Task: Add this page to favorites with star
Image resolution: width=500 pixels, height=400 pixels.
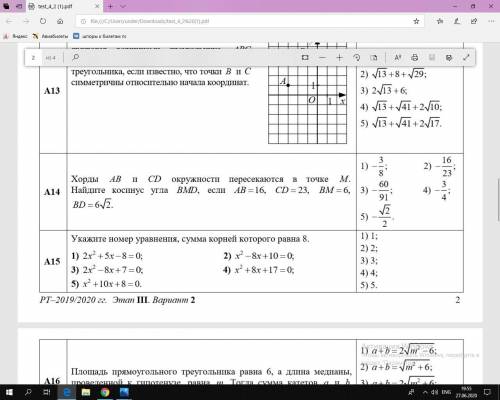Action: point(416,21)
